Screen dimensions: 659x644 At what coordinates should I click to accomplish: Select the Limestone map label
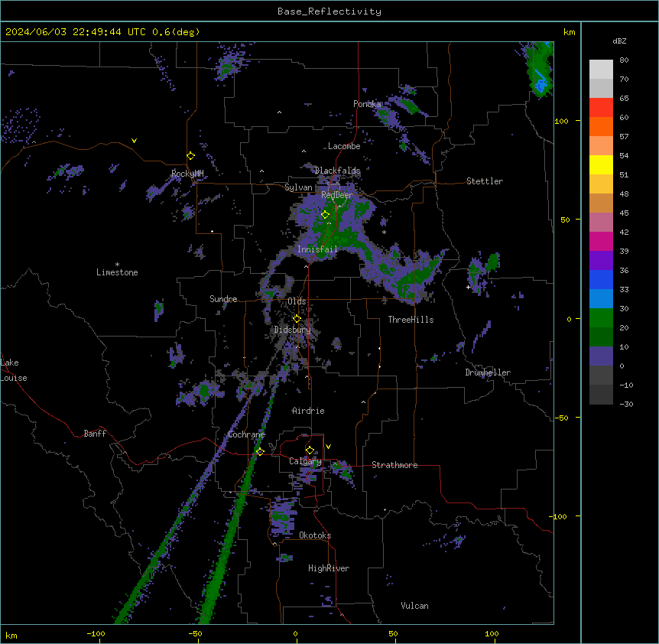[117, 272]
